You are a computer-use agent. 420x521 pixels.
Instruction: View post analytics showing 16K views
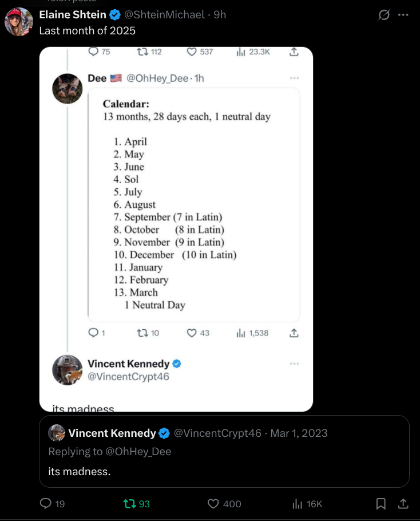[x=298, y=503]
